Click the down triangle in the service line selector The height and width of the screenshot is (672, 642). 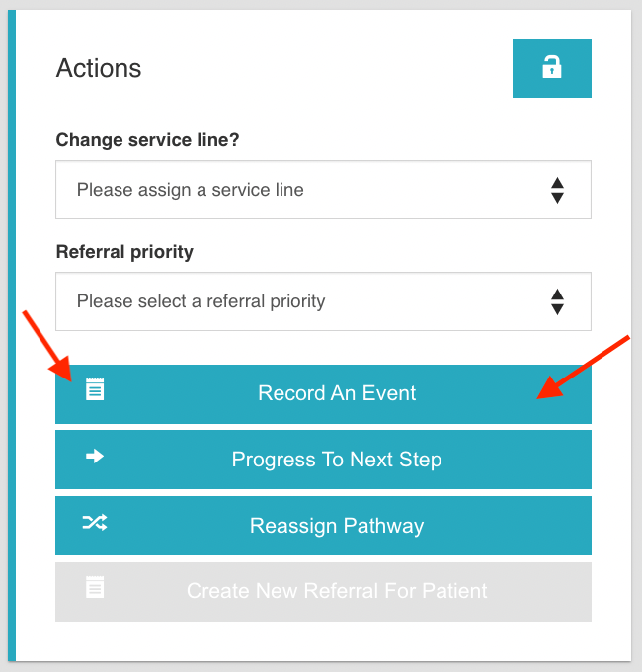pos(557,198)
